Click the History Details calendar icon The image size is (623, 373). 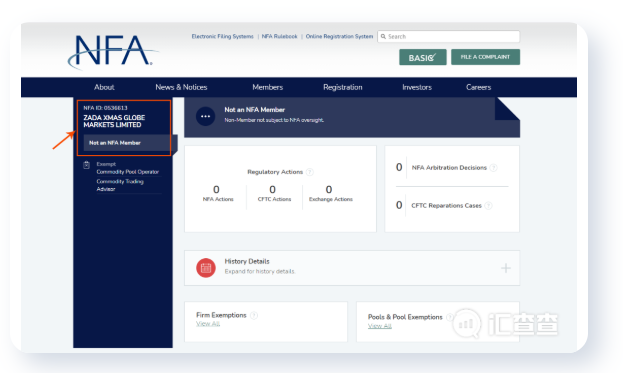[x=206, y=268]
